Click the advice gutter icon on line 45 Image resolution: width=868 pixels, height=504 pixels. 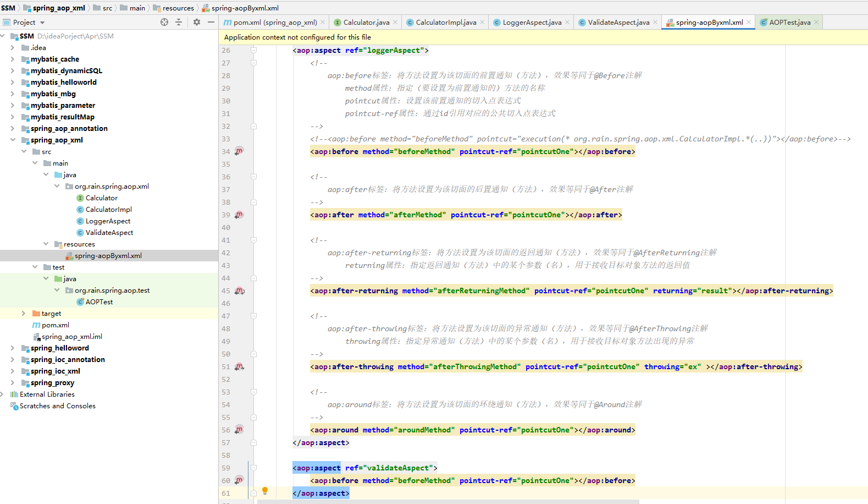click(239, 291)
